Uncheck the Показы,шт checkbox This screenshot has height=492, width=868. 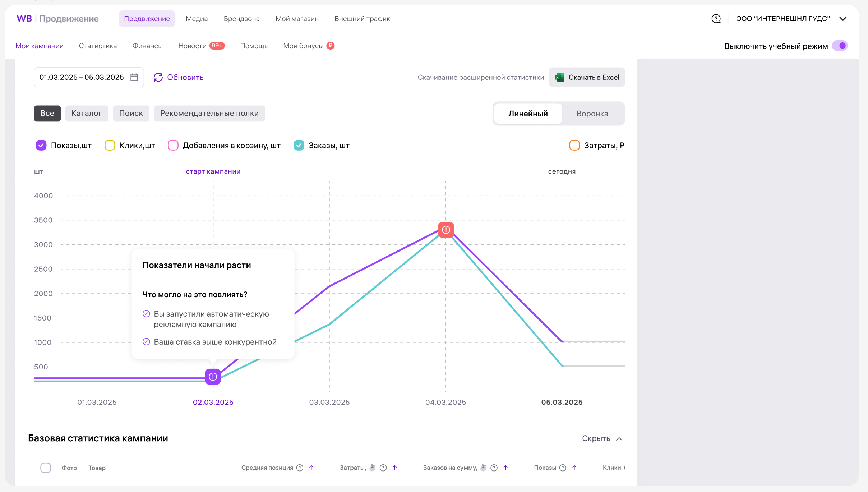point(41,145)
